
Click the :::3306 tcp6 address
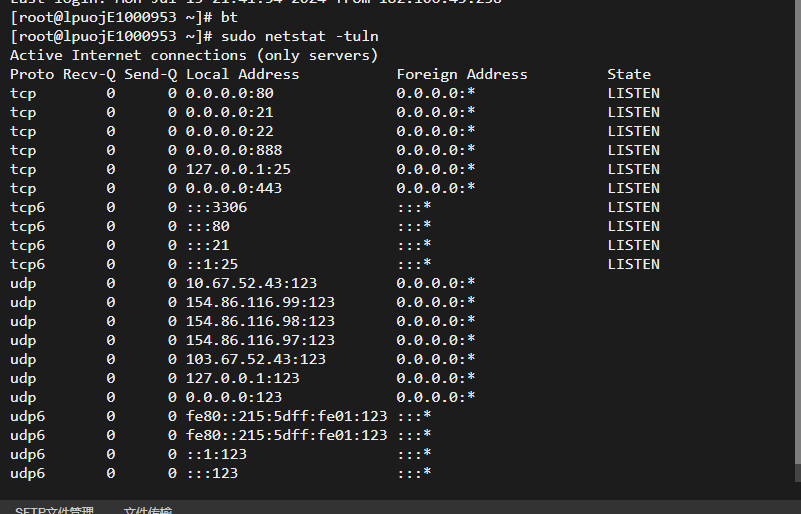point(217,207)
